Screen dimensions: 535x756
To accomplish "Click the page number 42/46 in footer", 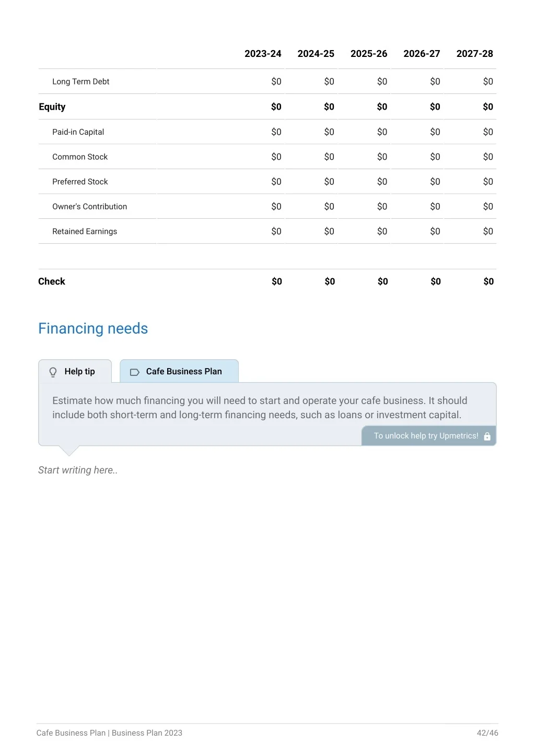I will (487, 733).
